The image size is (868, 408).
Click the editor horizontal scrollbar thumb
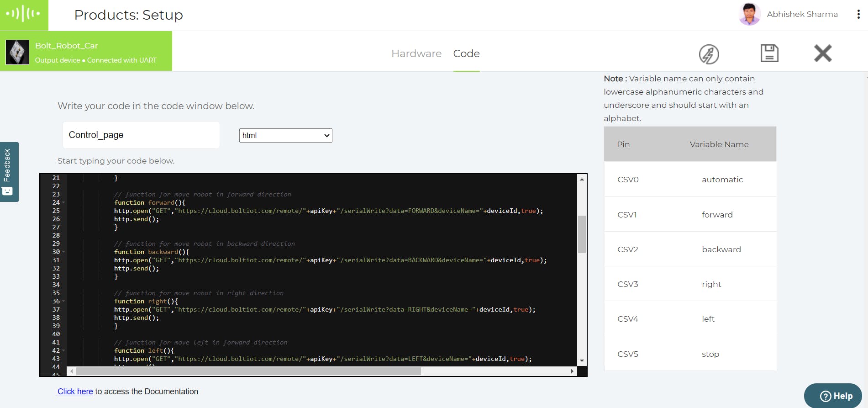[248, 371]
